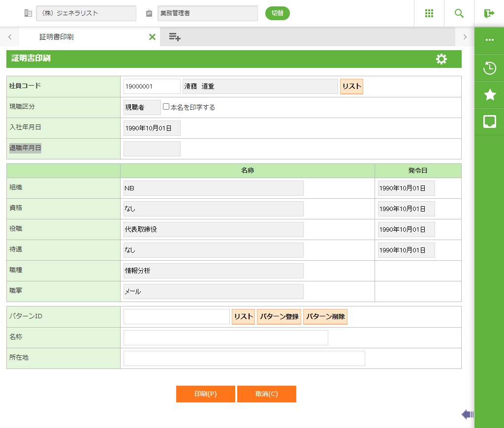This screenshot has width=504, height=428.
Task: Click the 取消(C) button
Action: pos(266,394)
